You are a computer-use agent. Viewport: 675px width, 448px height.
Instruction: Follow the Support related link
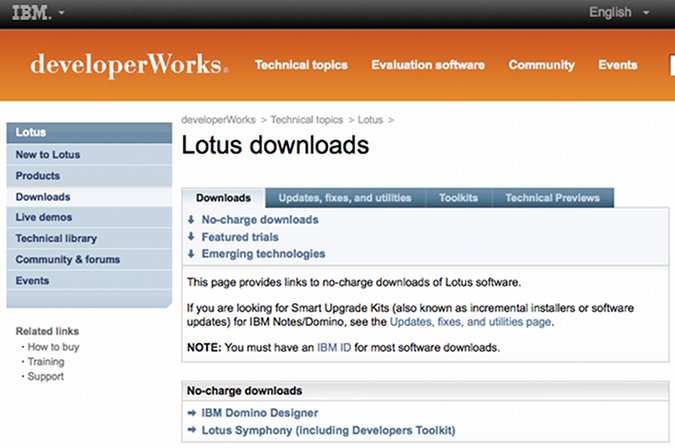coord(46,376)
